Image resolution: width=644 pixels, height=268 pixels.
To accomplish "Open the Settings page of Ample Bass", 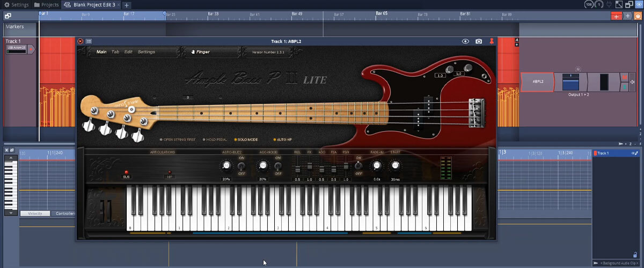I will pos(147,52).
